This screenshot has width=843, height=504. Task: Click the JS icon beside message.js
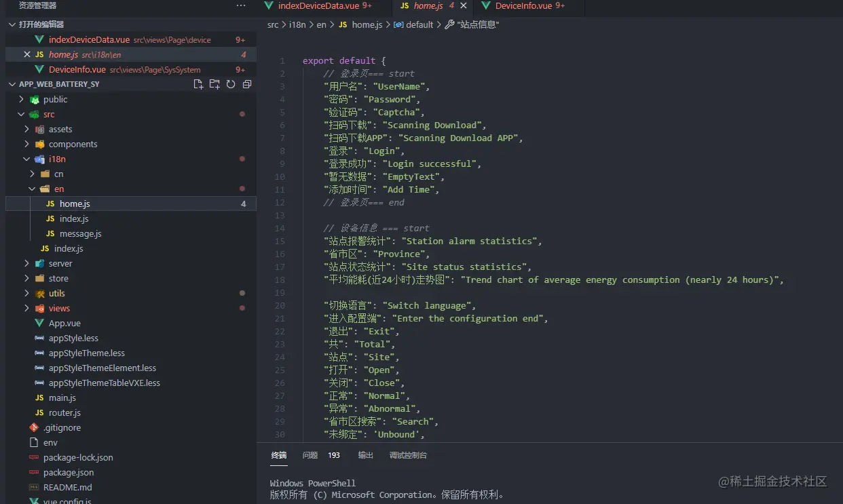click(50, 233)
